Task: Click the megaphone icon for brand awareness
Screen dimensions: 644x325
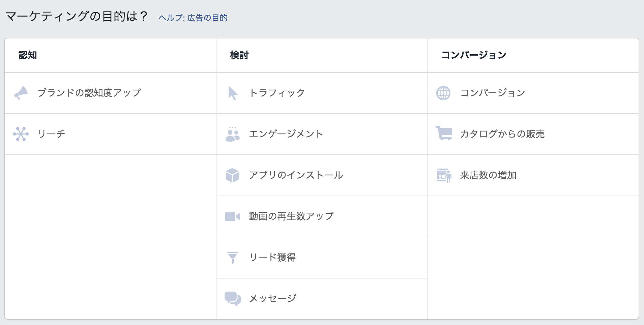Action: pos(21,93)
